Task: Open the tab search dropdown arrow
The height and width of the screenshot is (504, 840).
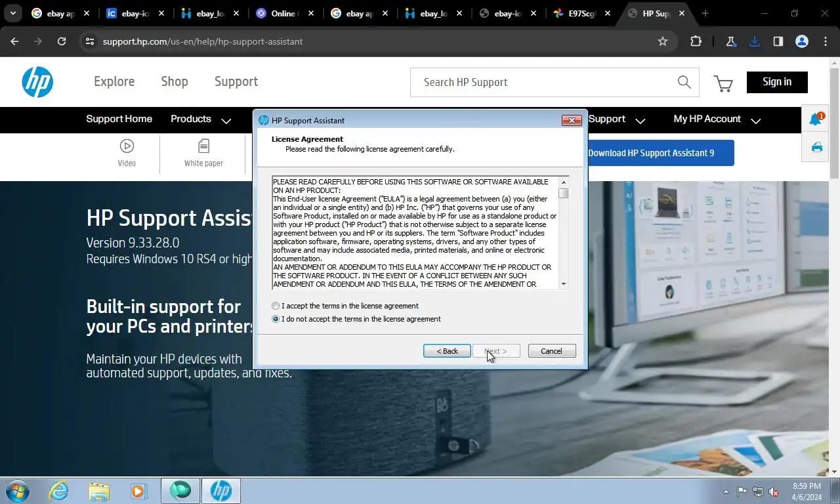Action: pos(12,13)
